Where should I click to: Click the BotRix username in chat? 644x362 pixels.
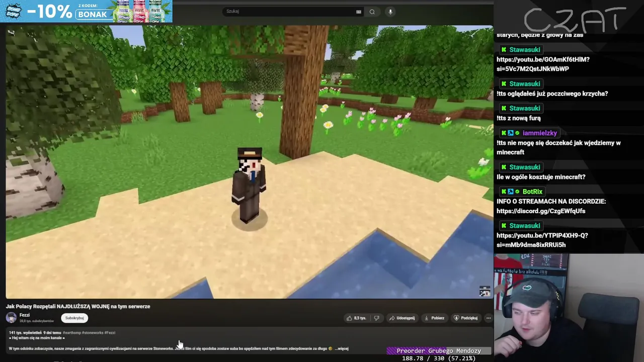[532, 192]
